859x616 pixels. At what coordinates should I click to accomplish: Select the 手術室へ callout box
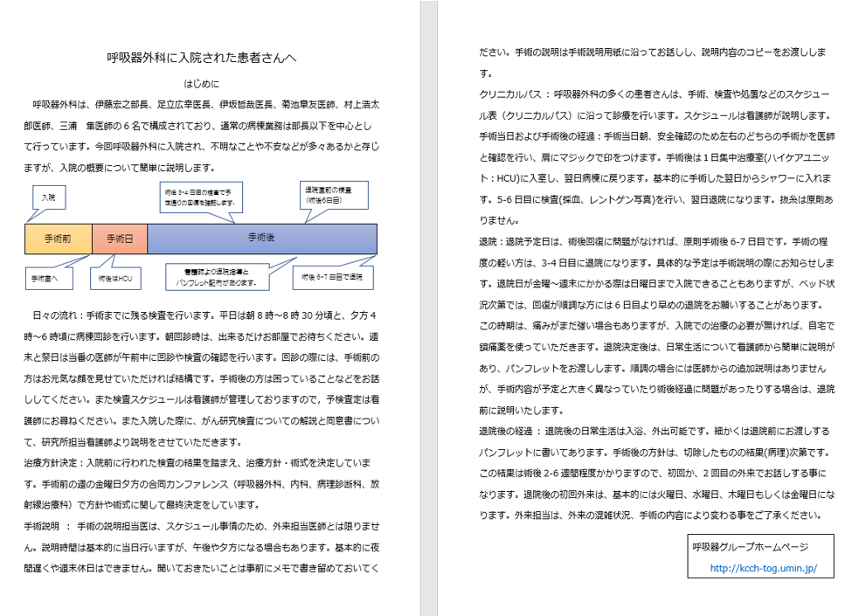[x=45, y=278]
